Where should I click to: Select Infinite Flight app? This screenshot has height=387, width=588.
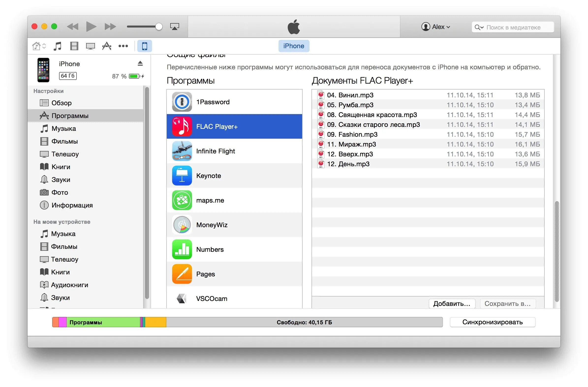tap(234, 151)
